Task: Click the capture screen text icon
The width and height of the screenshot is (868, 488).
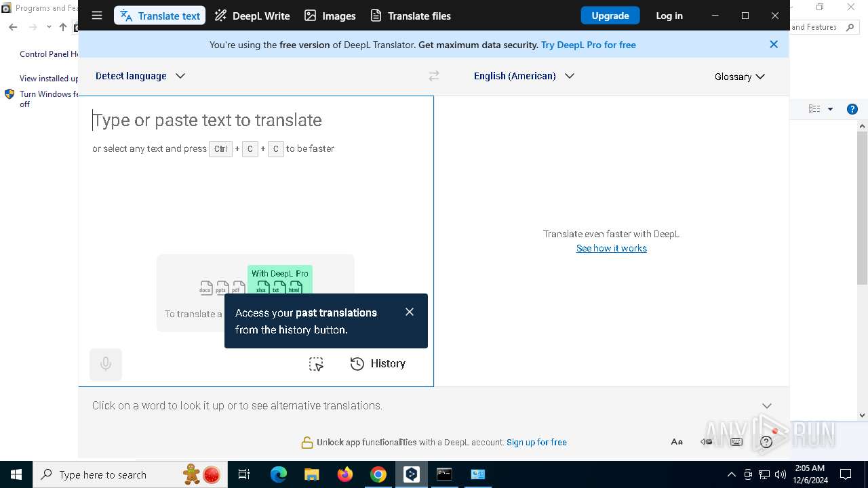Action: 316,364
